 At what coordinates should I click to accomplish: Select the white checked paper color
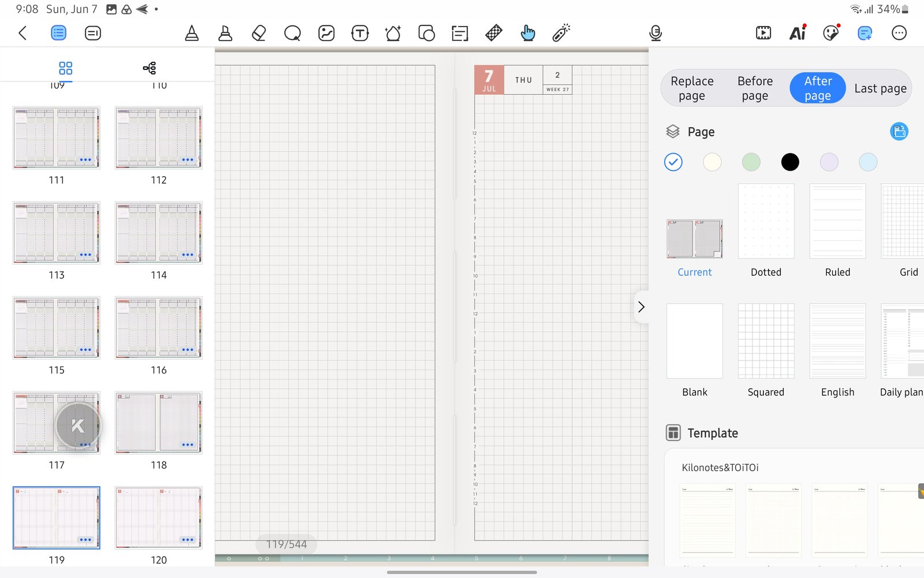(673, 162)
